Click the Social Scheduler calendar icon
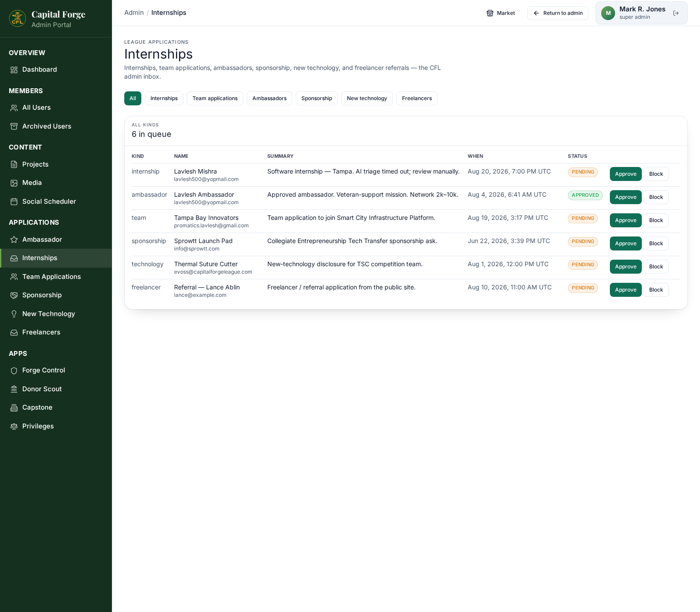Viewport: 700px width, 612px height. (x=14, y=202)
